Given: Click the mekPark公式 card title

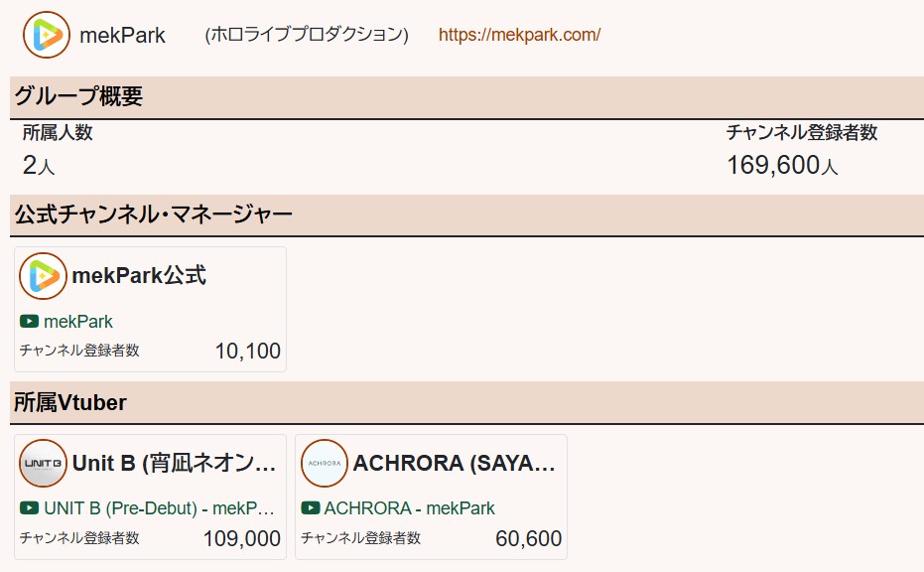Looking at the screenshot, I should coord(139,275).
